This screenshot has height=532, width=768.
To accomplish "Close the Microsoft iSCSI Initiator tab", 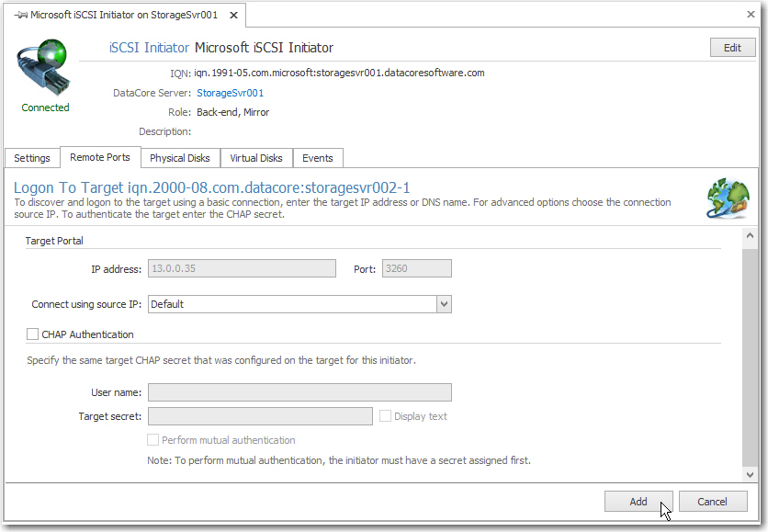I will 233,16.
